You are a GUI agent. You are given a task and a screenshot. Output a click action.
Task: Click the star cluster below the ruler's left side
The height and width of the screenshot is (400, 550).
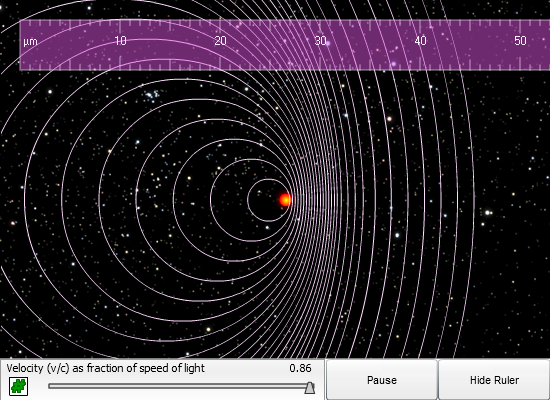(x=152, y=95)
